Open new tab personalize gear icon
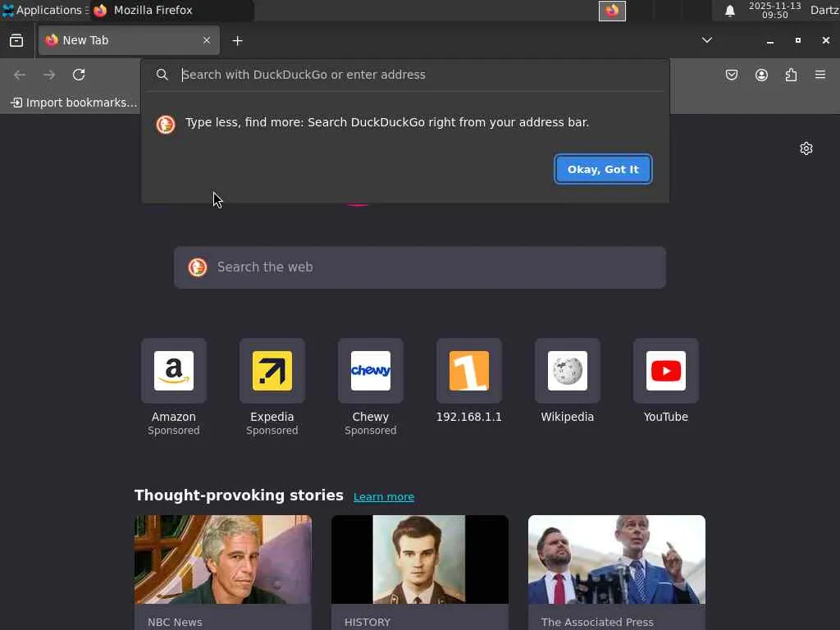Viewport: 840px width, 630px height. coord(806,148)
